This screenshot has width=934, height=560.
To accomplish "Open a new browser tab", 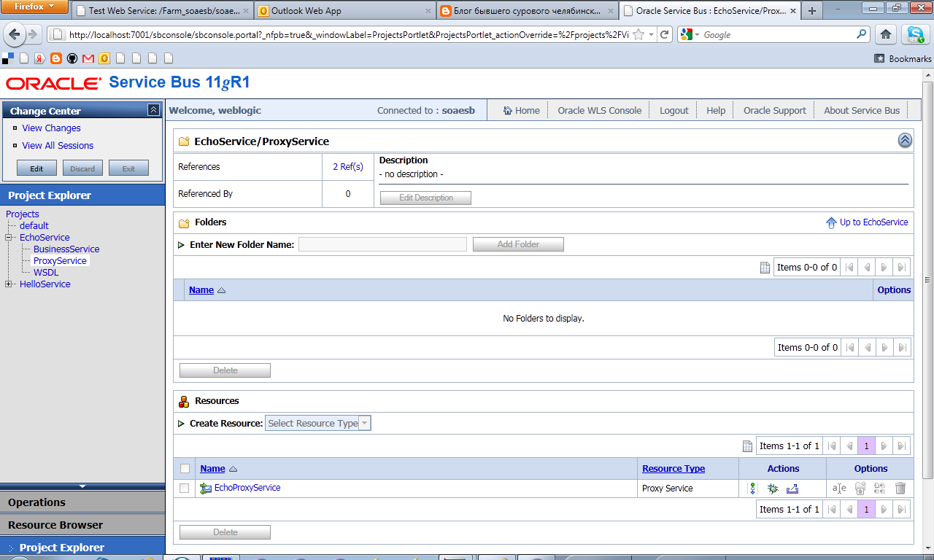I will [x=811, y=11].
